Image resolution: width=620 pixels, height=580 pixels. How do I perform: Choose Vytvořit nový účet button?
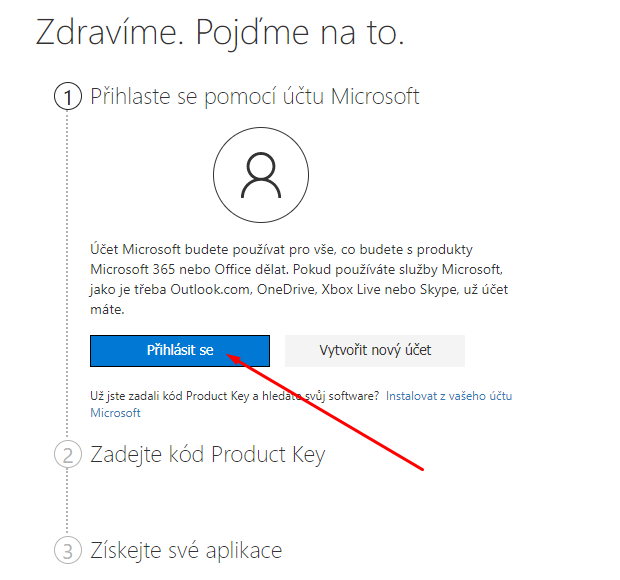[x=375, y=351]
